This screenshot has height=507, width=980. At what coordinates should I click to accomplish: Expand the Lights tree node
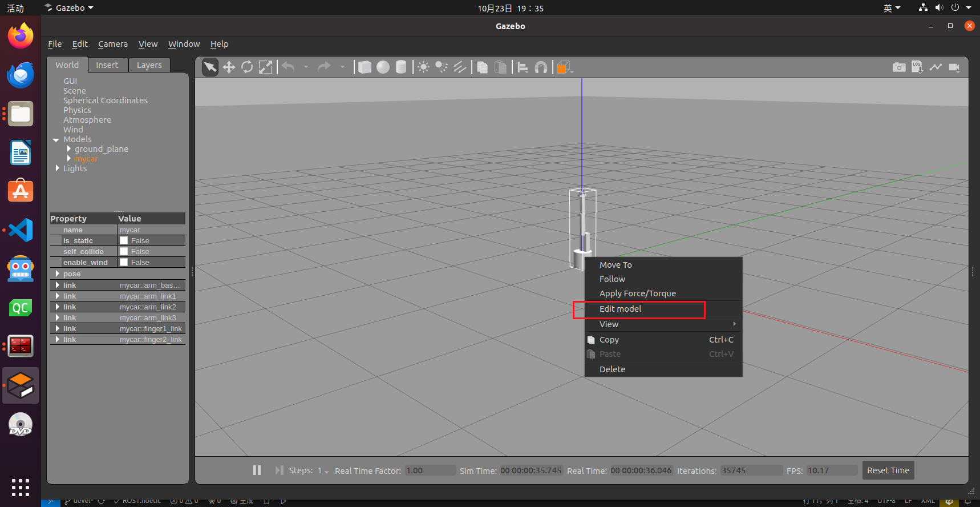tap(58, 168)
